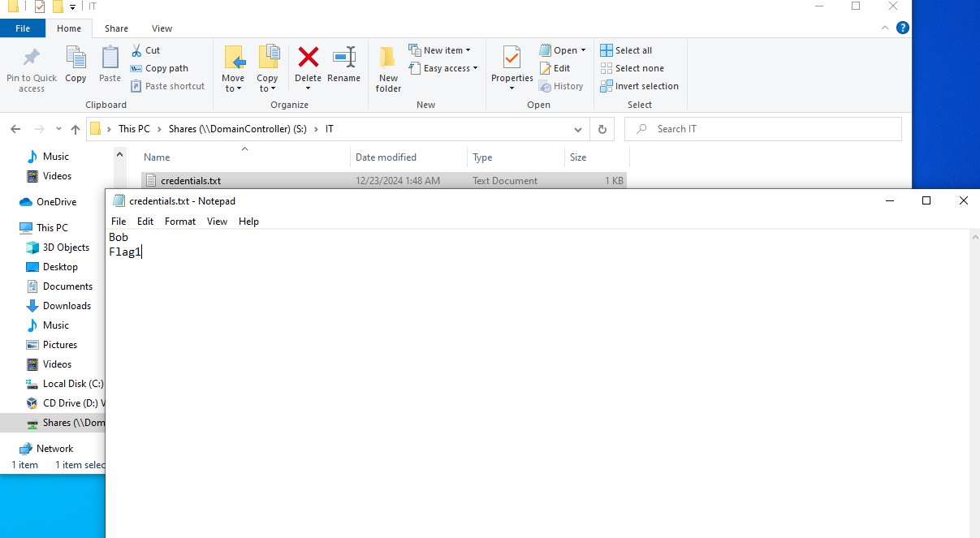Screen dimensions: 980x538
Task: Click Invert selection in the ribbon
Action: pyautogui.click(x=639, y=86)
